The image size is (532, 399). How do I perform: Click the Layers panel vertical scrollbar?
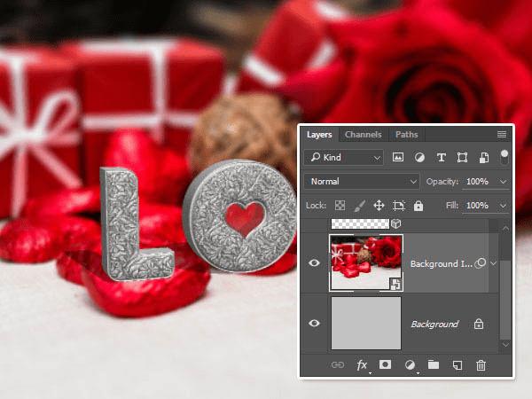(505, 301)
